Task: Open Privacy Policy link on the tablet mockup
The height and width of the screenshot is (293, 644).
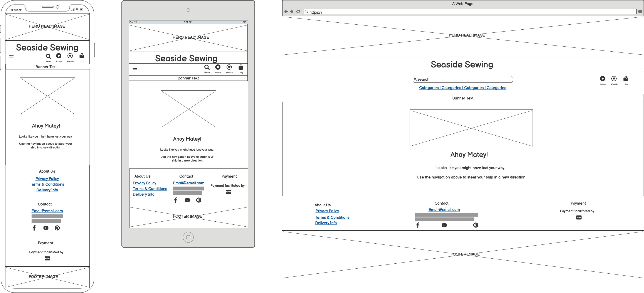Action: point(145,183)
